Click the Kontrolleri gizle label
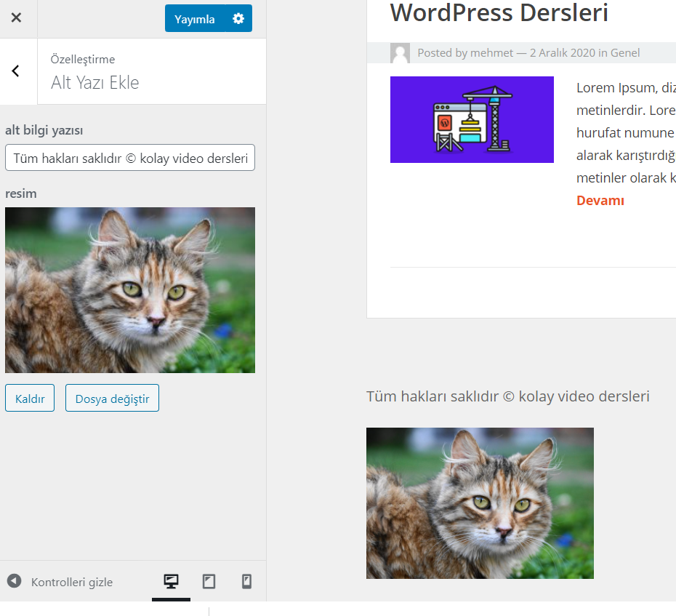Image resolution: width=676 pixels, height=616 pixels. pos(71,582)
